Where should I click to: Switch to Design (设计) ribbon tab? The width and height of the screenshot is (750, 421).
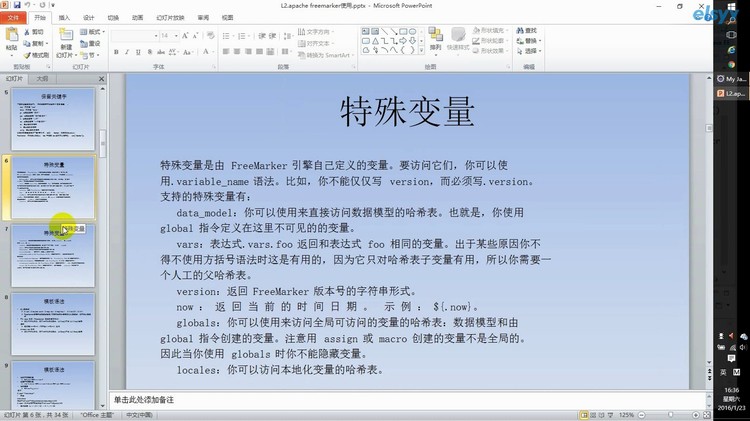pyautogui.click(x=89, y=18)
